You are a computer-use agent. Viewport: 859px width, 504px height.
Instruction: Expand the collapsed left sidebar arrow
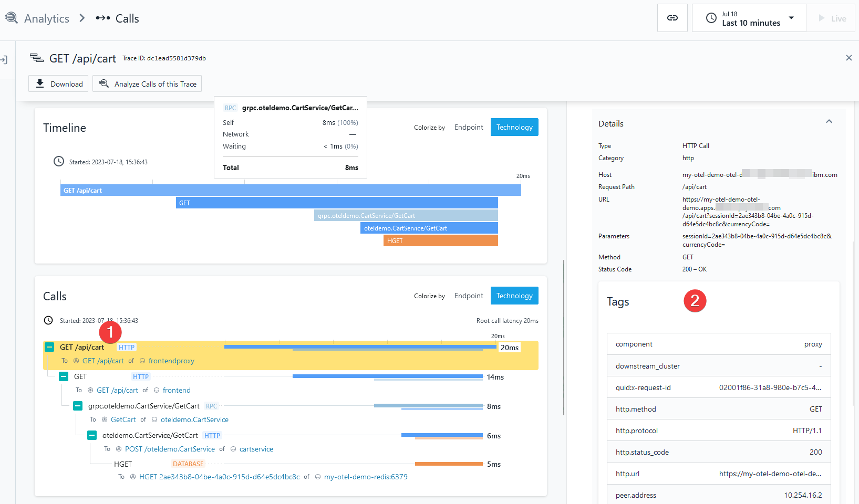[4, 60]
